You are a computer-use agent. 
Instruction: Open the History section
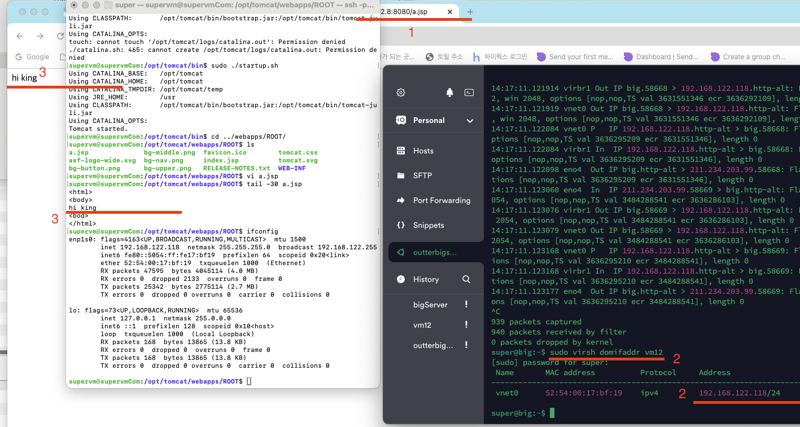click(426, 280)
